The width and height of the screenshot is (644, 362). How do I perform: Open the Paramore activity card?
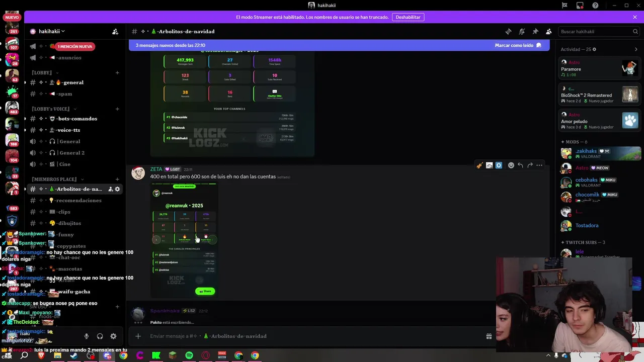tap(600, 68)
